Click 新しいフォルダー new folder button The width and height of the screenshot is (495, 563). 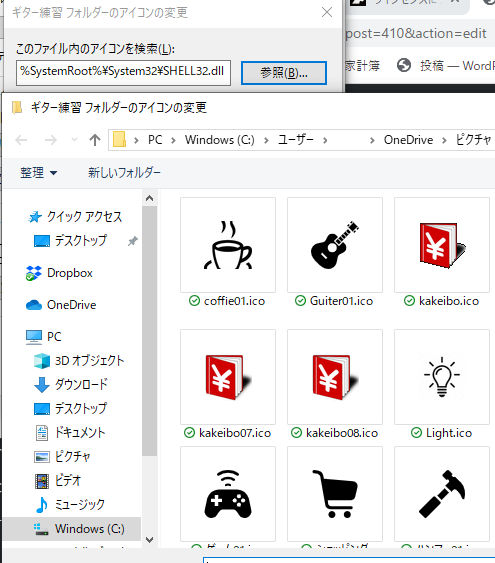(x=124, y=173)
